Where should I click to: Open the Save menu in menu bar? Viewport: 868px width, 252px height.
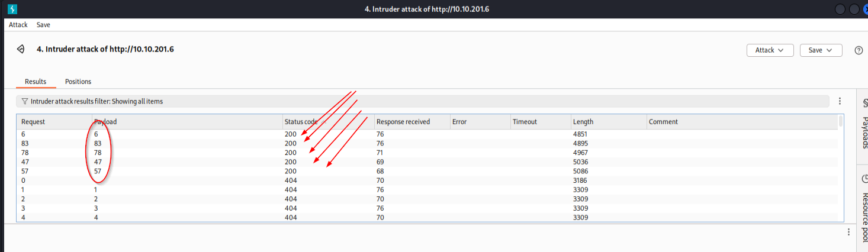pos(43,25)
